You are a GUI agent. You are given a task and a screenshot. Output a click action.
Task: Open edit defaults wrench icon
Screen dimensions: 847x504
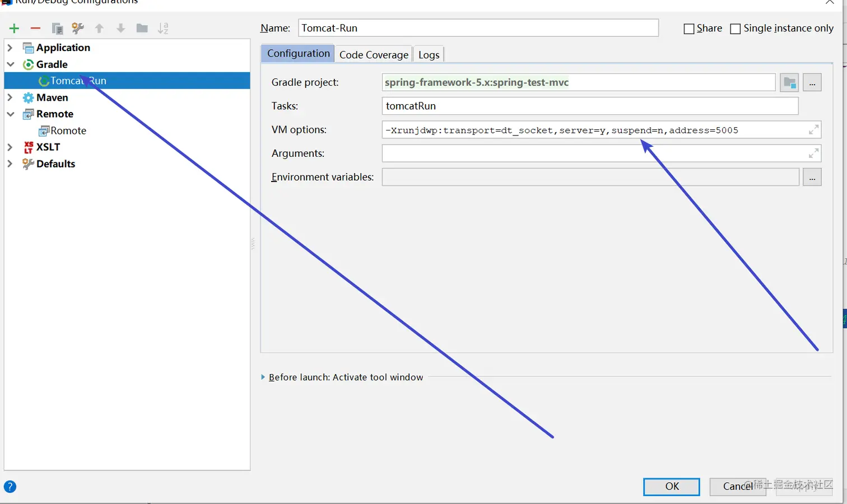78,28
